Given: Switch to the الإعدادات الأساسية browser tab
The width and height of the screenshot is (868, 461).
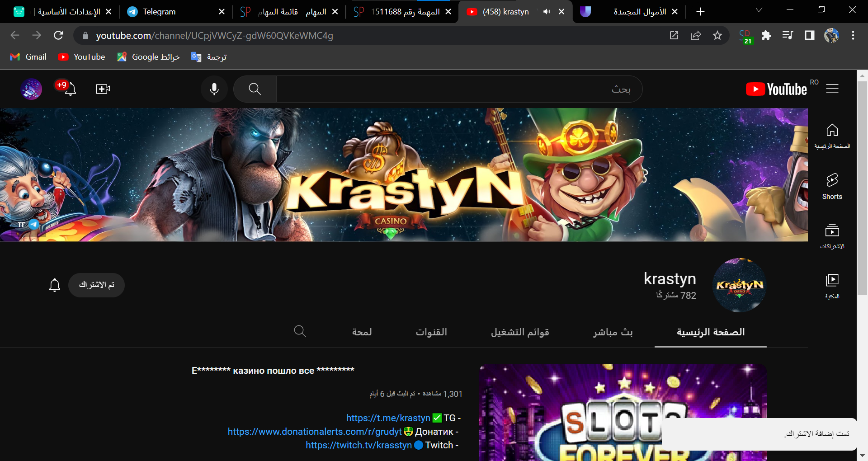Looking at the screenshot, I should (63, 12).
